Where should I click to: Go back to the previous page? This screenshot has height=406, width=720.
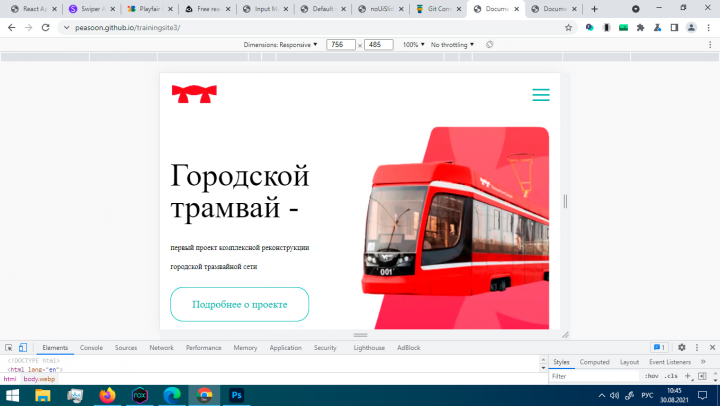pos(11,28)
